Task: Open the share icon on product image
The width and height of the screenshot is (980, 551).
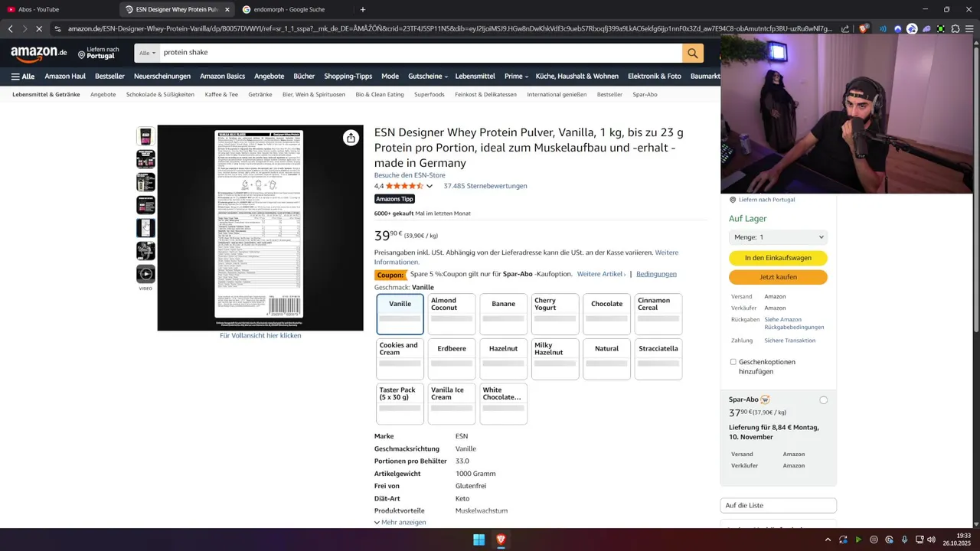Action: (351, 138)
